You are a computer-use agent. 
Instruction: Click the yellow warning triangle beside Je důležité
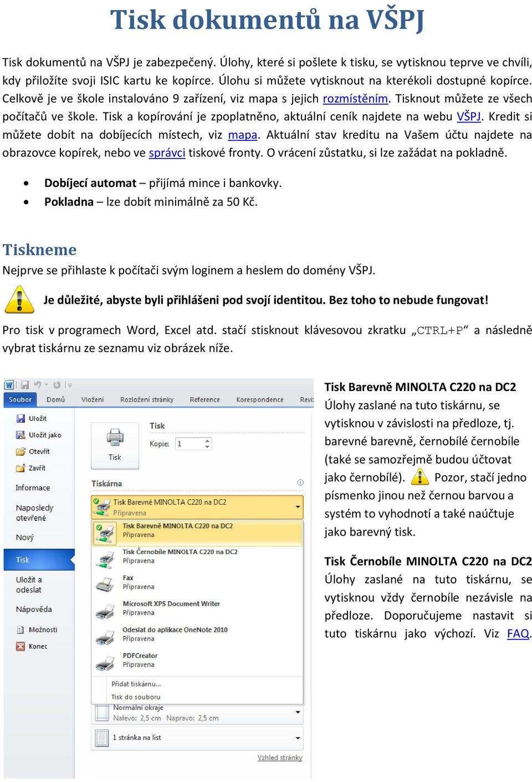pyautogui.click(x=19, y=299)
